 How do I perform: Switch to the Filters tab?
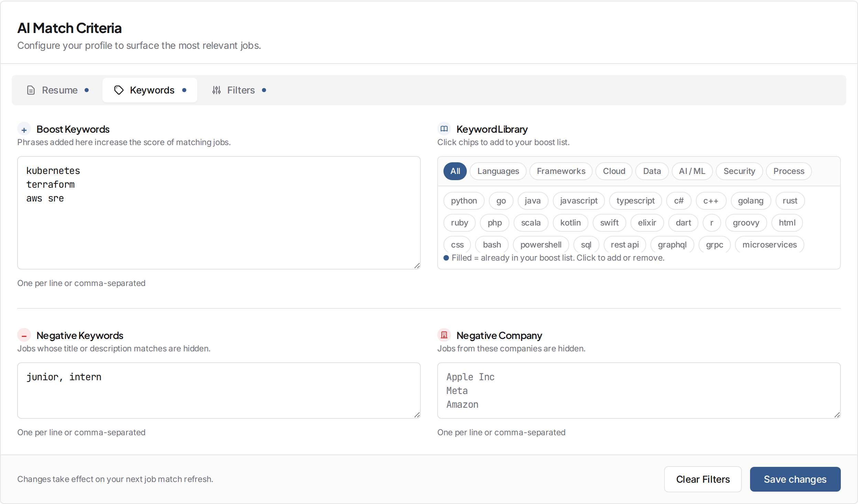coord(239,90)
